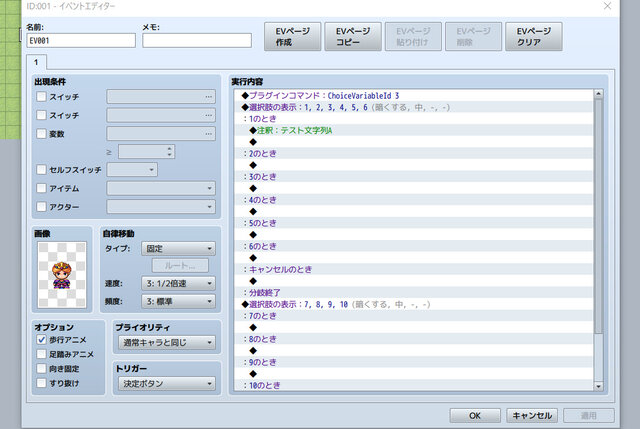Enable the アクター condition checkbox
This screenshot has height=429, width=640.
[x=41, y=207]
